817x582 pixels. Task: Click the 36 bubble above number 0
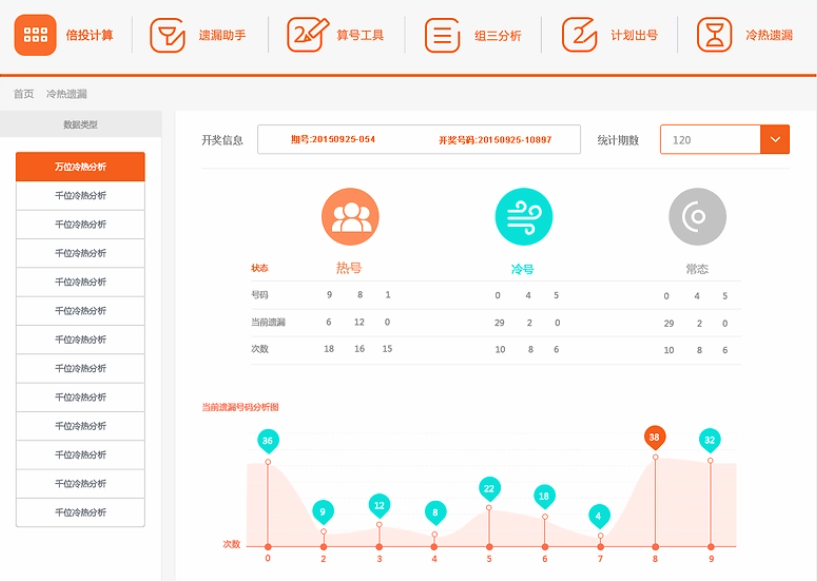(268, 441)
